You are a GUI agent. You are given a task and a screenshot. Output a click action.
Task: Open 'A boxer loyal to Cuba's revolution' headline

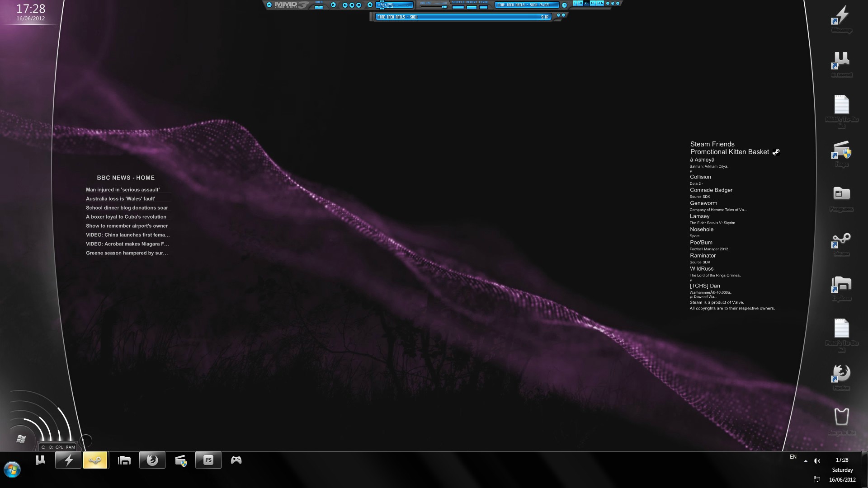[x=126, y=217]
